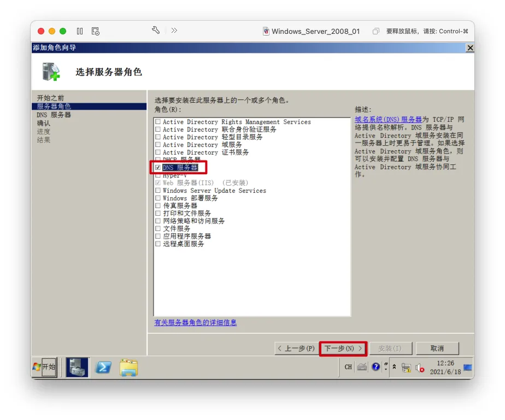Check Windows Server Update Services role
The width and height of the screenshot is (505, 420).
click(x=158, y=190)
